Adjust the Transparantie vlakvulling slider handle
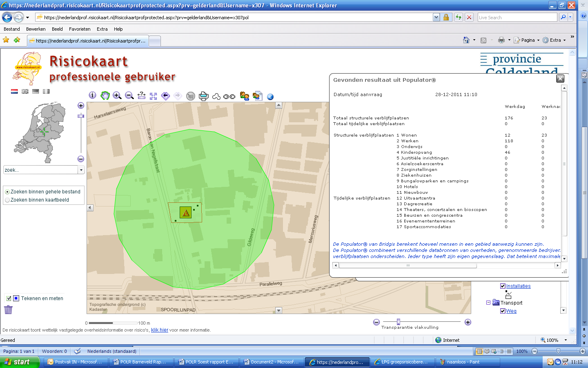Image resolution: width=588 pixels, height=368 pixels. coord(399,322)
